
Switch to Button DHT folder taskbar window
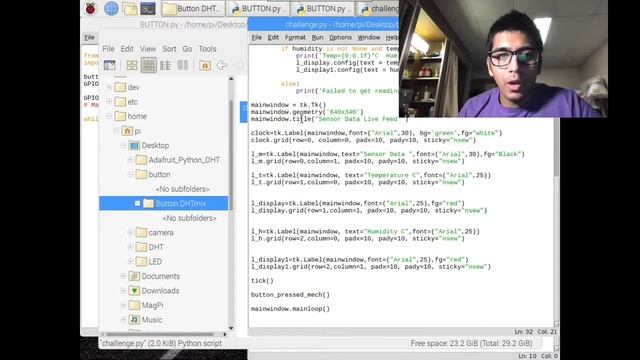193,9
